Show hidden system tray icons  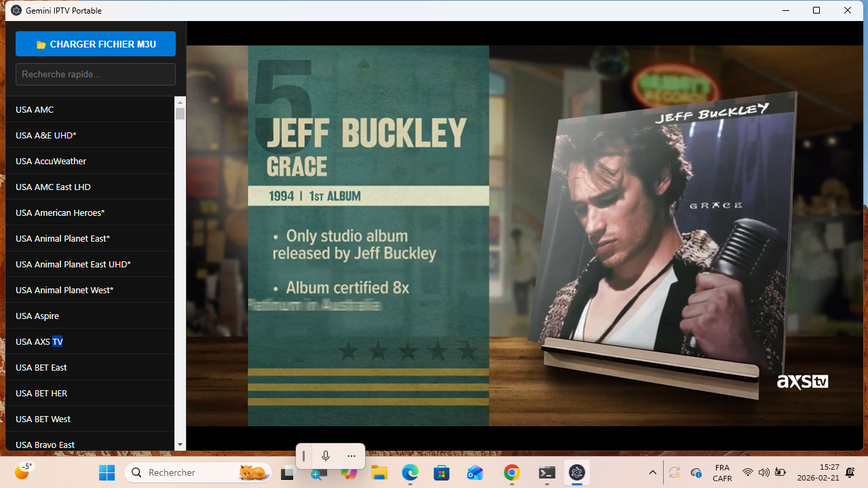(653, 472)
